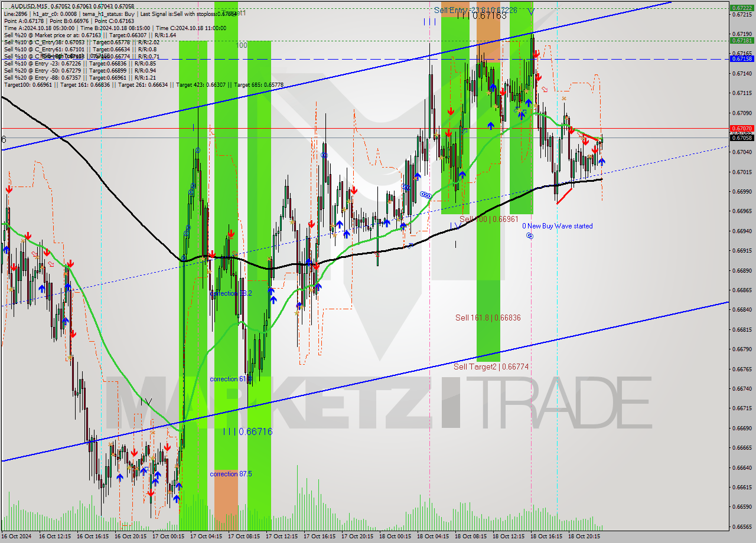Click the 'correction 87.5' label
The image size is (756, 543).
[231, 474]
